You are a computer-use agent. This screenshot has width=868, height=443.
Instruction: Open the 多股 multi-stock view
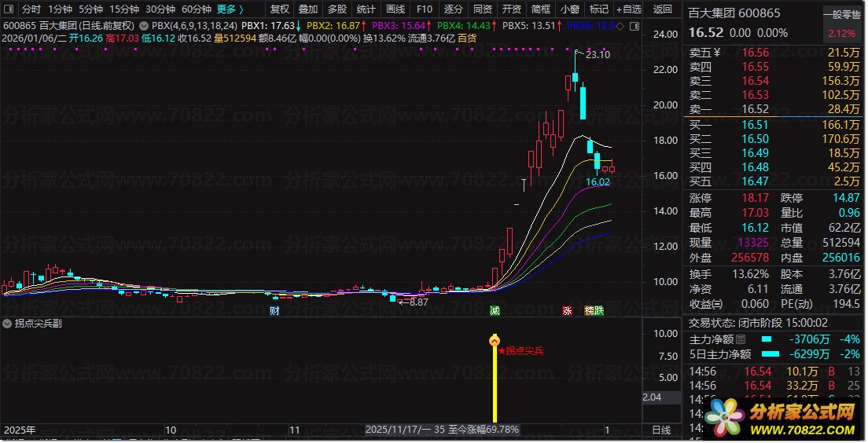[x=337, y=9]
